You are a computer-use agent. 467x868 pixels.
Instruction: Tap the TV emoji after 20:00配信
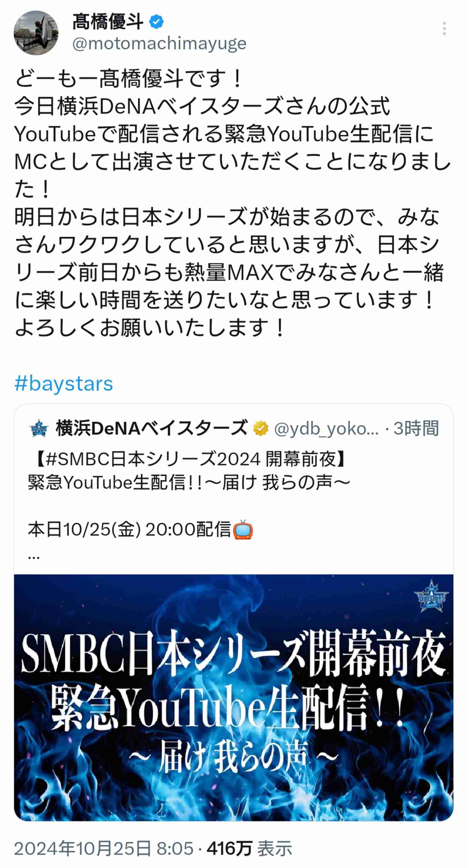pyautogui.click(x=243, y=530)
